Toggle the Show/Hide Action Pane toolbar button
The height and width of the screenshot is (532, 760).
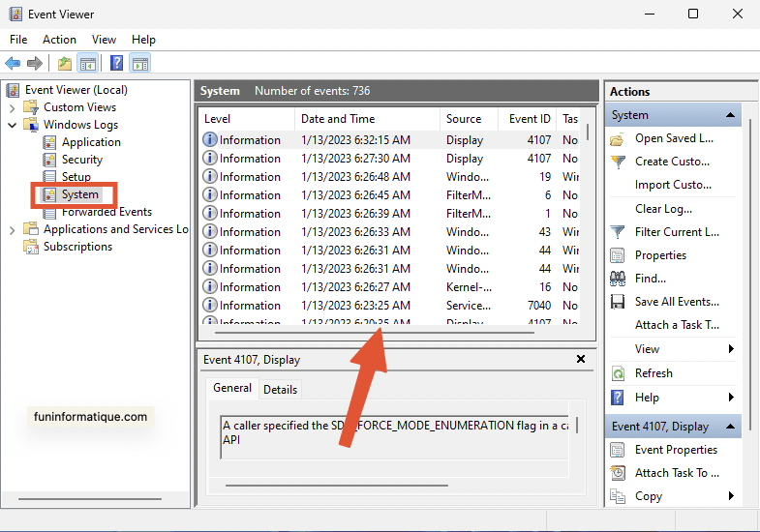pos(140,63)
